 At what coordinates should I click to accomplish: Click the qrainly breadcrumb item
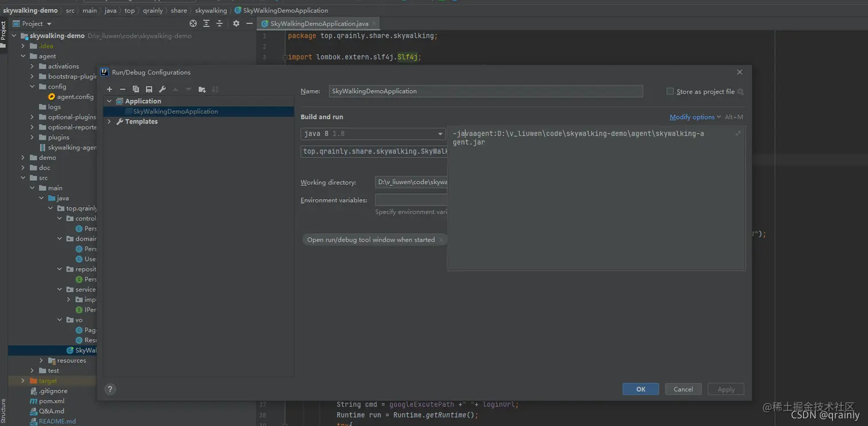click(153, 10)
